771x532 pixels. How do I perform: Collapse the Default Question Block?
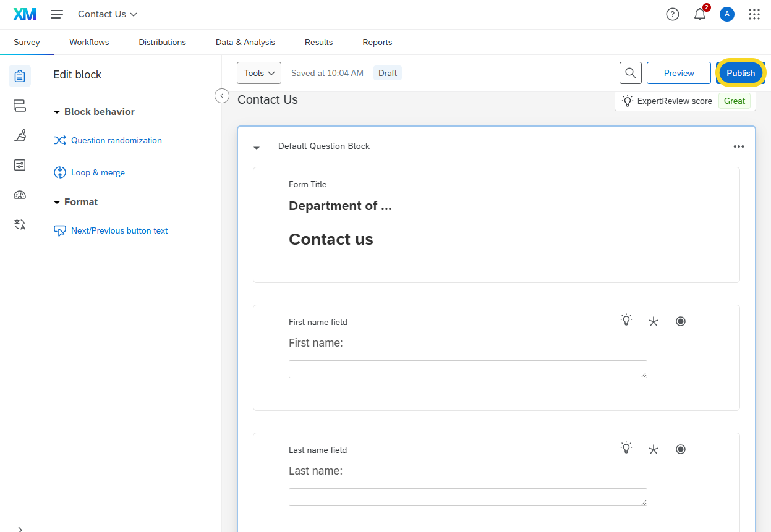click(257, 147)
